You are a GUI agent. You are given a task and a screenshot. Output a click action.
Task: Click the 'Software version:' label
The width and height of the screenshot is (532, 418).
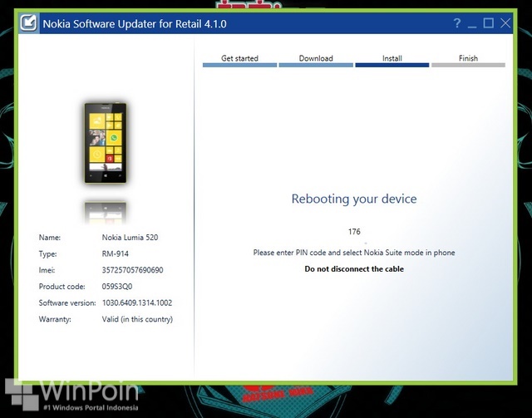(x=67, y=302)
